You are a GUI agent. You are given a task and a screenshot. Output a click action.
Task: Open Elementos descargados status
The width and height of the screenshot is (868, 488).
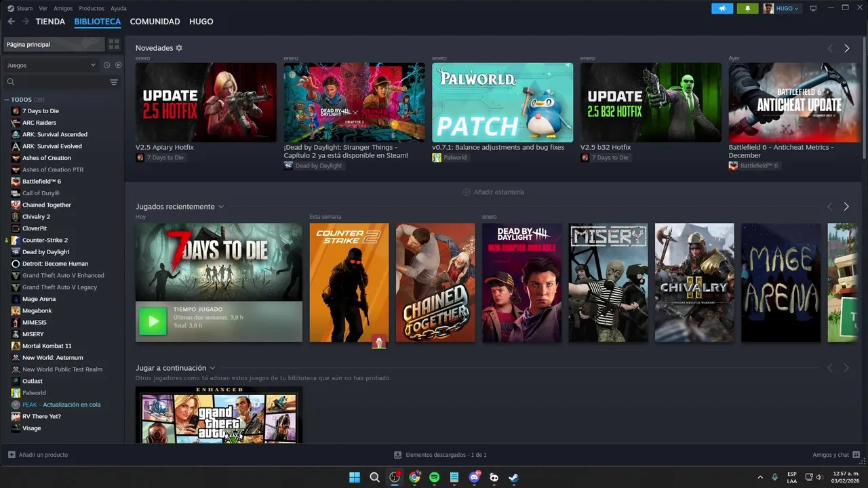446,455
